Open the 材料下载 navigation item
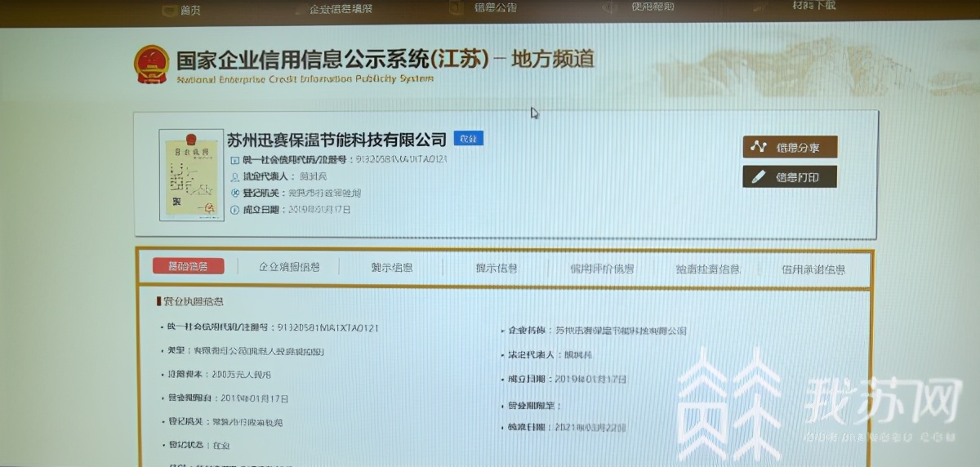Image resolution: width=980 pixels, height=467 pixels. 814,6
